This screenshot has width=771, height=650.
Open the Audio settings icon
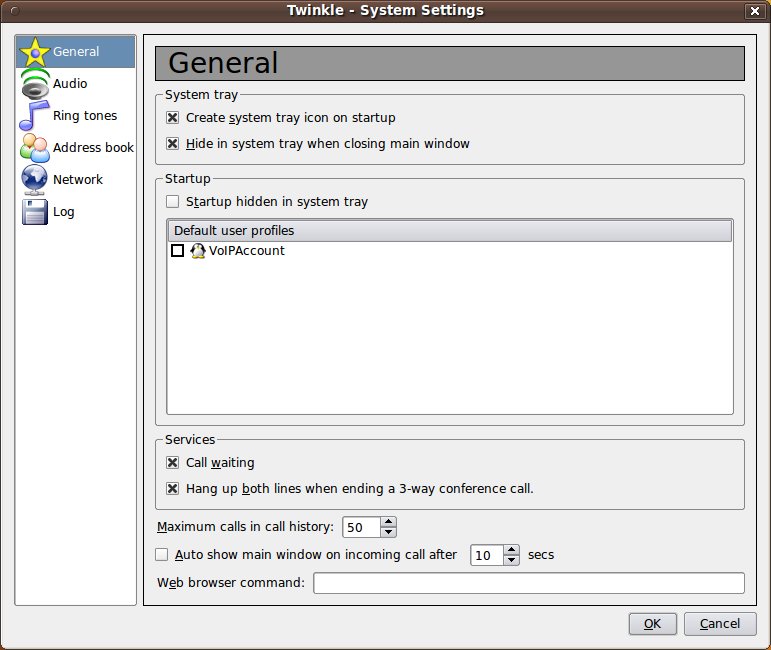(x=35, y=84)
